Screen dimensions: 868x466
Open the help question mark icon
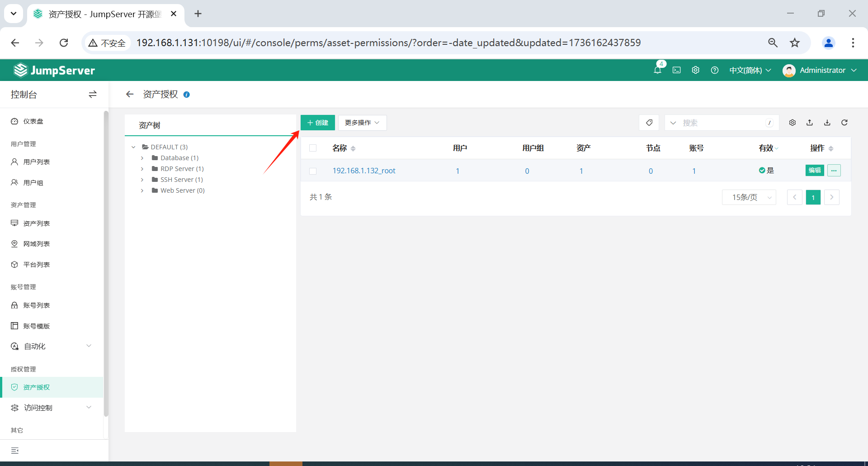click(x=715, y=70)
